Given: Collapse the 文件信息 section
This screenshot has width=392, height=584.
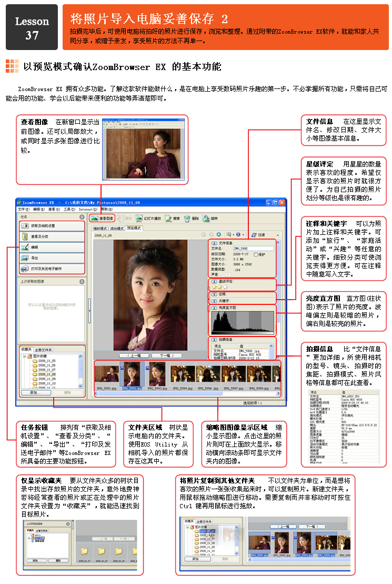Looking at the screenshot, I should point(215,243).
